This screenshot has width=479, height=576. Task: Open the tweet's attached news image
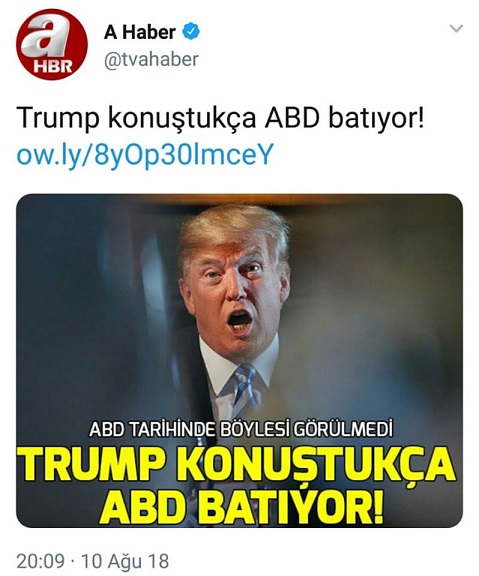point(240,360)
